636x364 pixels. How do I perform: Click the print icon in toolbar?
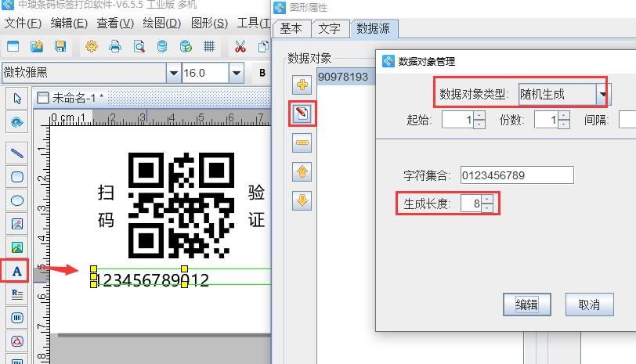114,45
